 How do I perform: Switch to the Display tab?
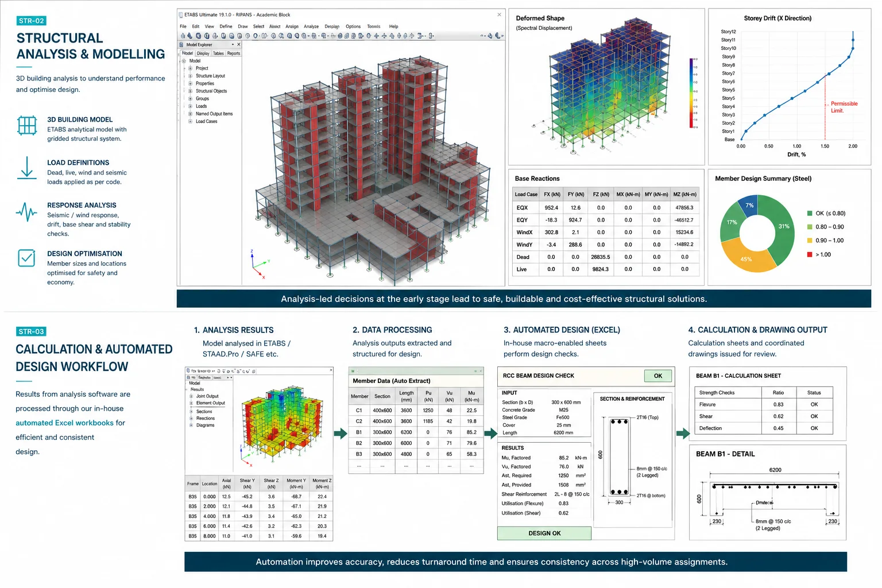click(203, 53)
